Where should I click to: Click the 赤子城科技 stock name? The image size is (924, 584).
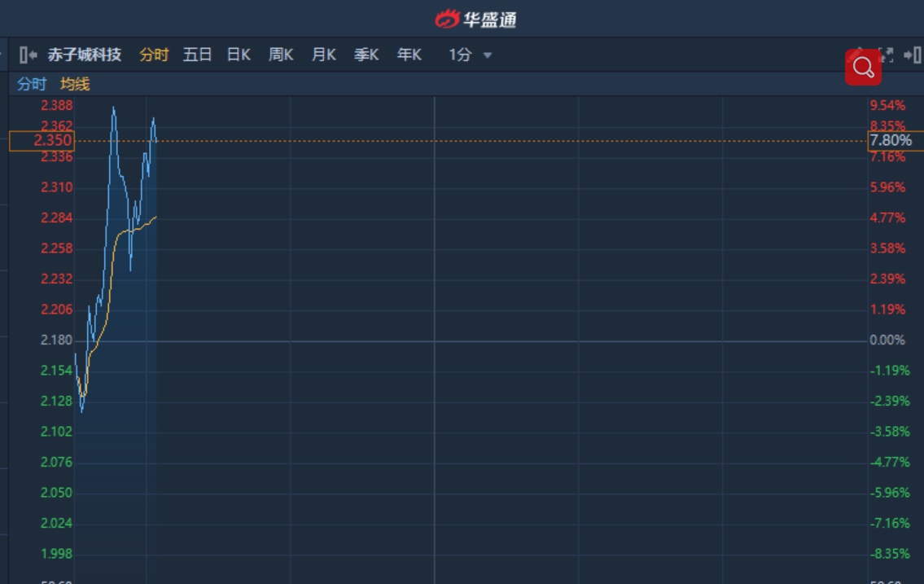[x=85, y=55]
